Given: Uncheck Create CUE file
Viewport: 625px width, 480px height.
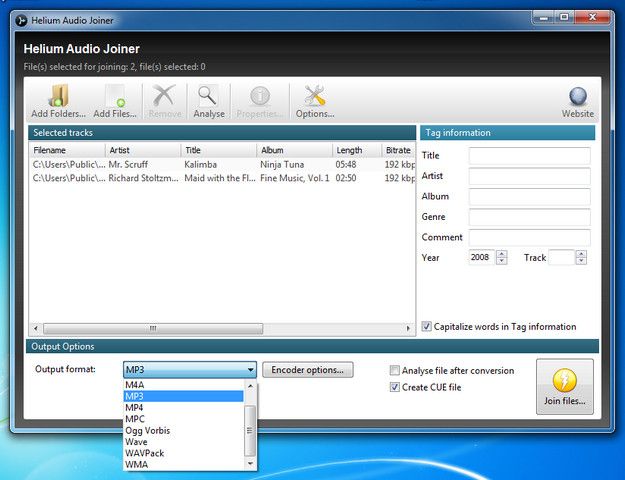Looking at the screenshot, I should tap(394, 387).
